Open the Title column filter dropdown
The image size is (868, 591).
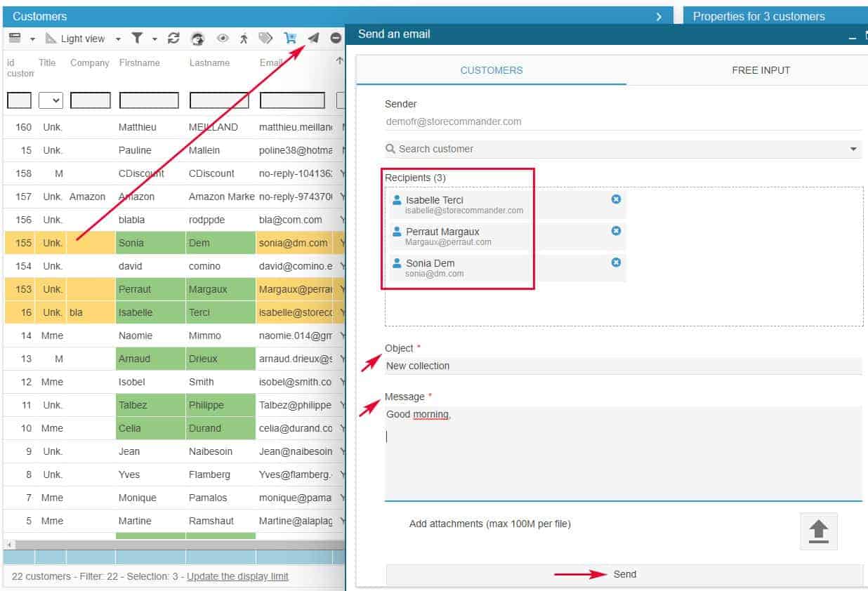(x=51, y=100)
